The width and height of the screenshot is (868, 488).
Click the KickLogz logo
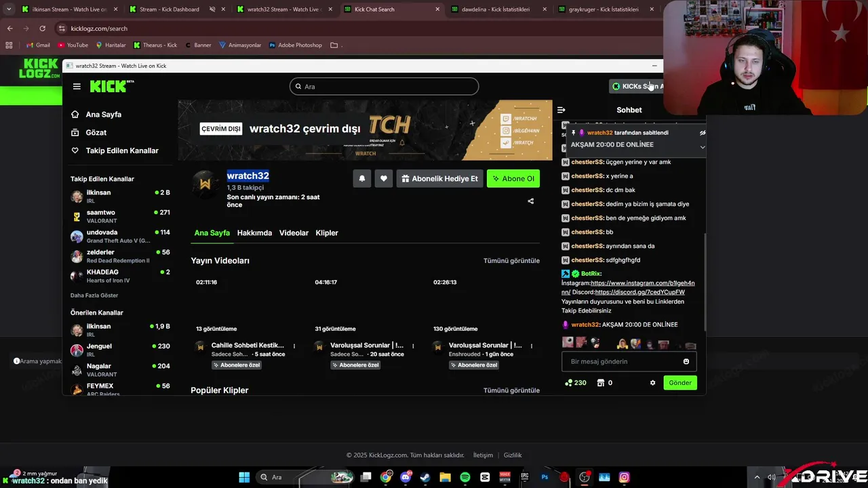click(x=39, y=68)
